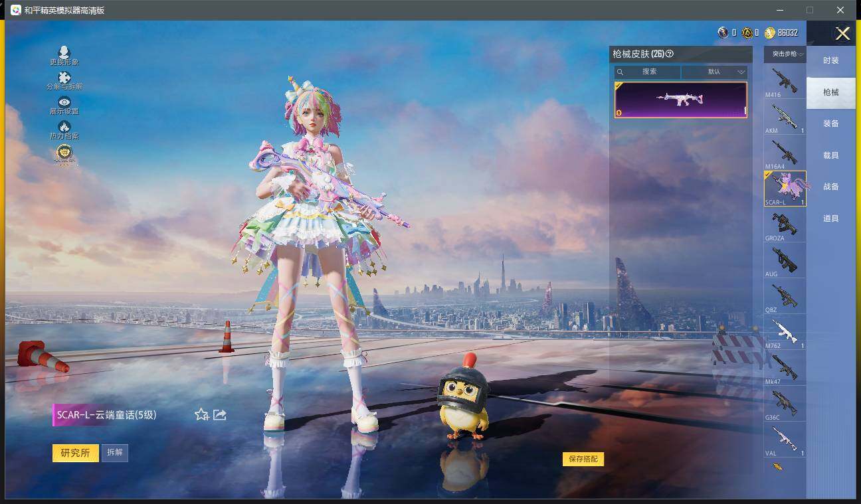
Task: Open the 默认 sort dropdown
Action: (714, 72)
